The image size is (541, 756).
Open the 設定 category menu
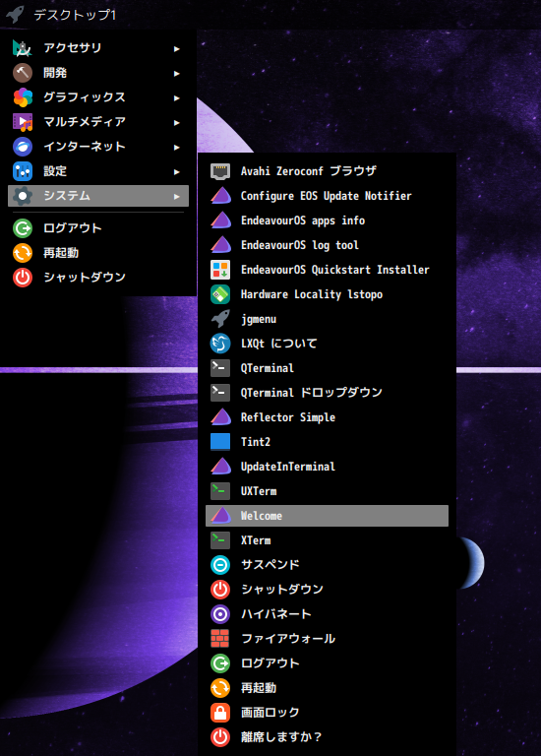click(98, 171)
